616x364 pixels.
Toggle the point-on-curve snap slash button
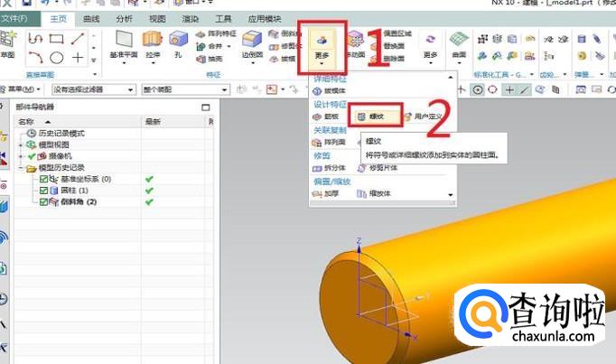[524, 90]
